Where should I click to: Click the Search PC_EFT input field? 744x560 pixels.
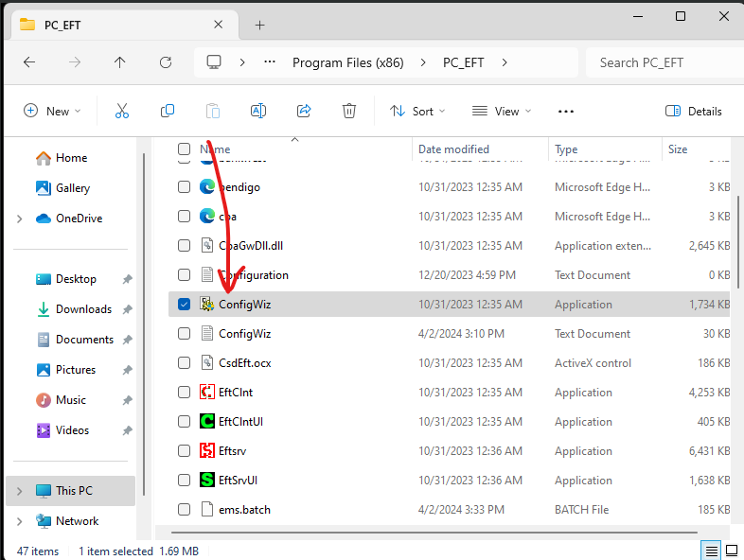coord(663,62)
